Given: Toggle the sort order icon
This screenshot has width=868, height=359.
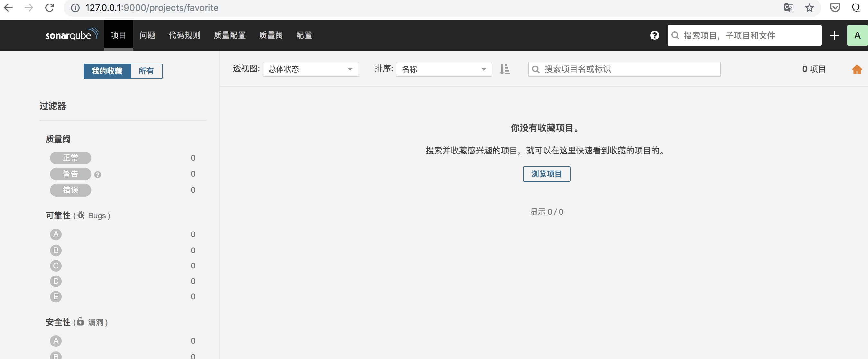Looking at the screenshot, I should coord(505,69).
